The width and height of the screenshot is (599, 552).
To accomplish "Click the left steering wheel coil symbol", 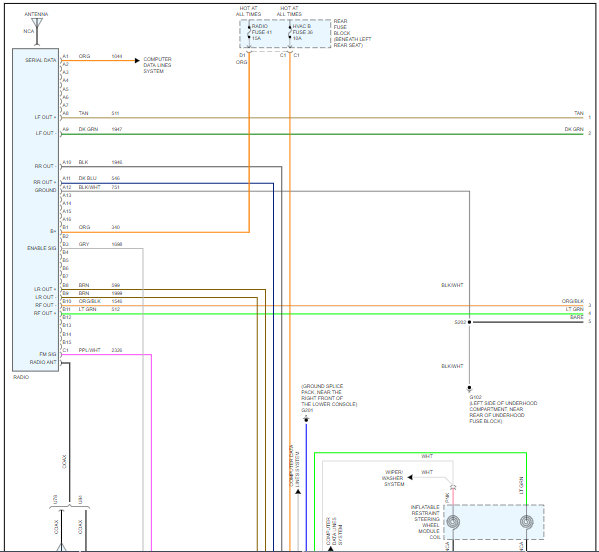I will point(453,522).
